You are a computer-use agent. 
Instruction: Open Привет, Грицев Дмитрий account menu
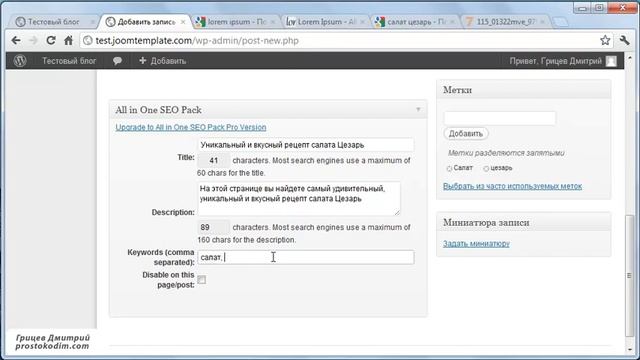(x=556, y=61)
